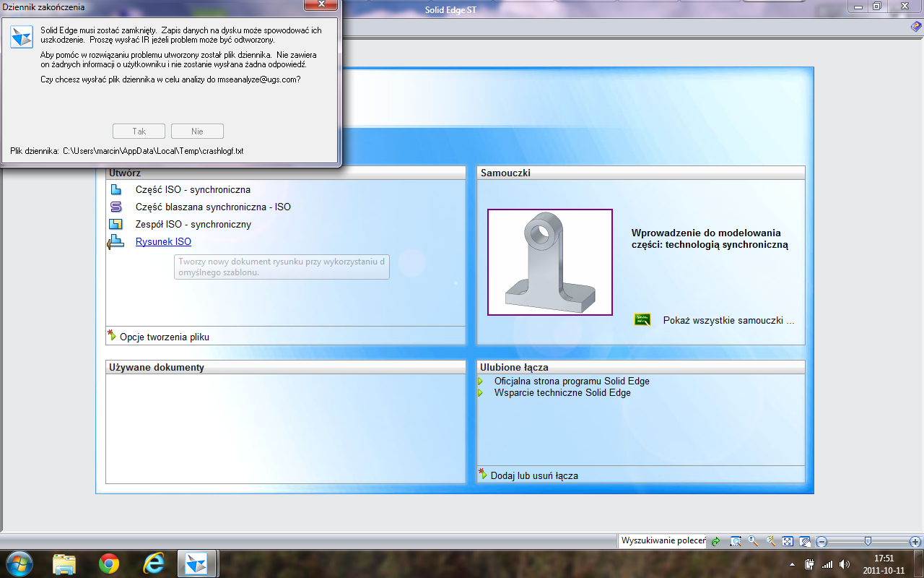Create Część ISO - synchroniczna document
Viewport: 924px width, 578px height.
tap(193, 190)
